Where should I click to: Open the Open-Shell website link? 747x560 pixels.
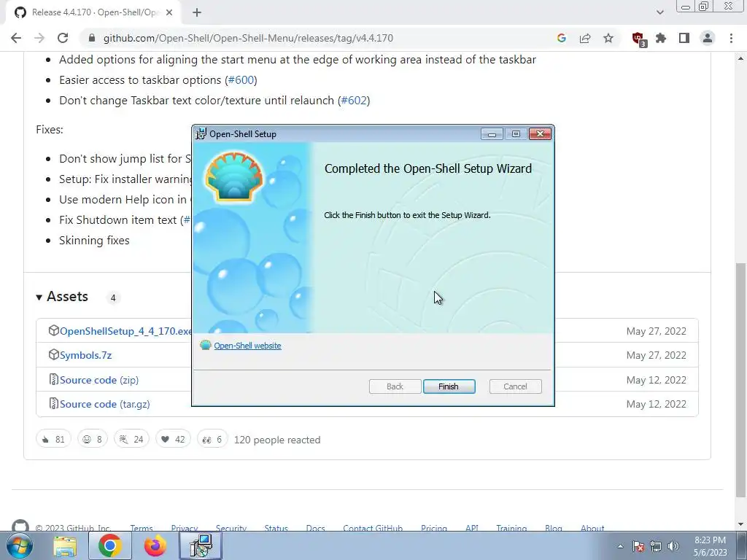(247, 346)
